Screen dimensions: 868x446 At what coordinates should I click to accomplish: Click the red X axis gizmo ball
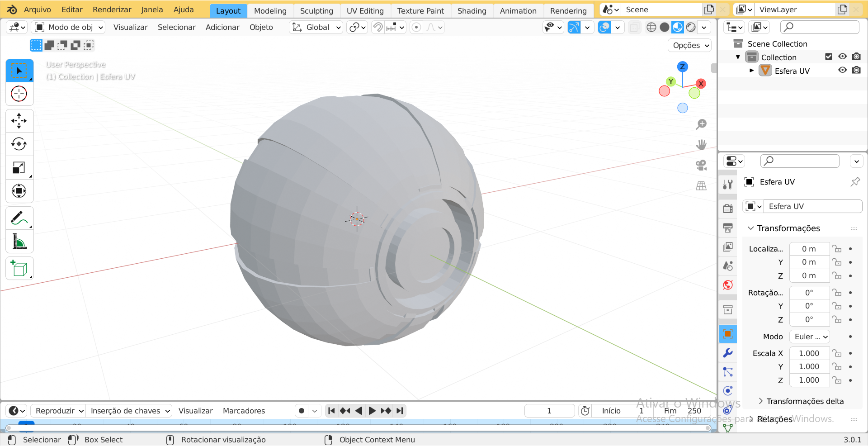pos(701,84)
